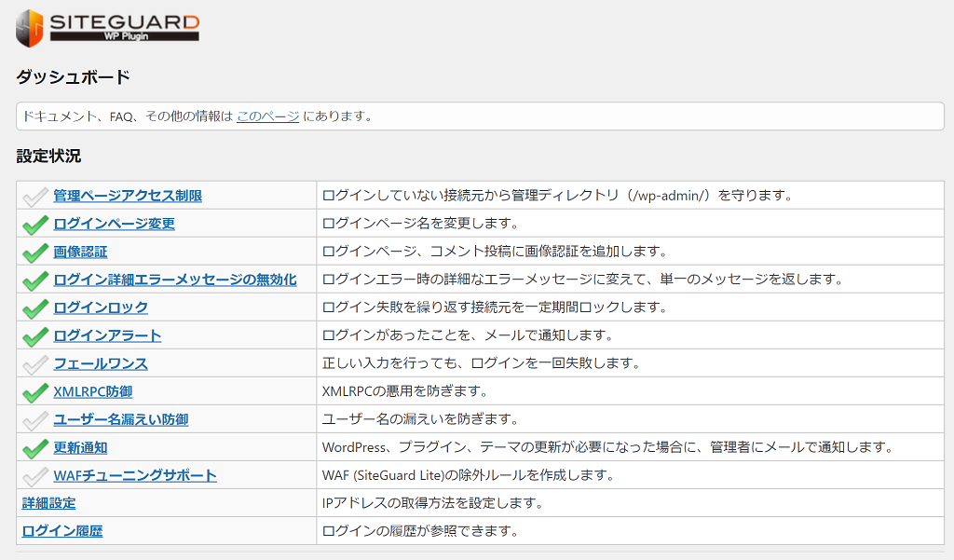Click the gray checkmark beside フェールワンス
Image resolution: width=954 pixels, height=560 pixels.
[35, 363]
